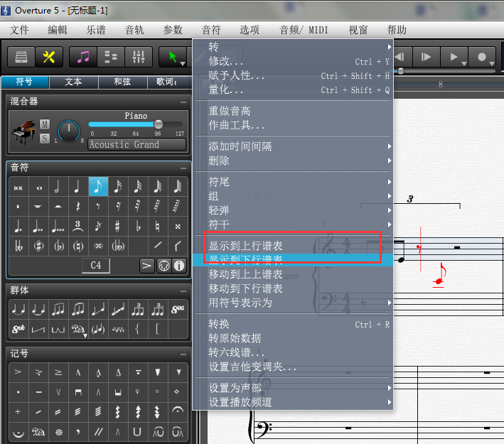
Task: Select the quarter note in note palette
Action: click(78, 186)
